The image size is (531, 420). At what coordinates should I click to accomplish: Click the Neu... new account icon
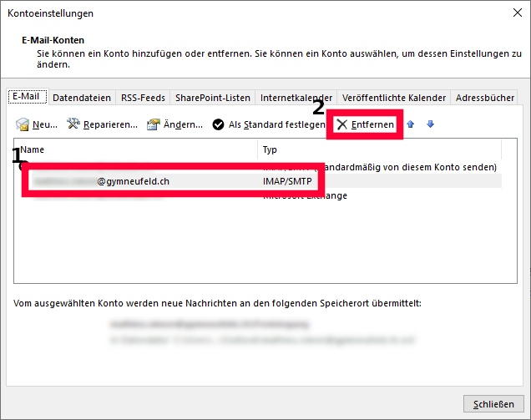(23, 124)
